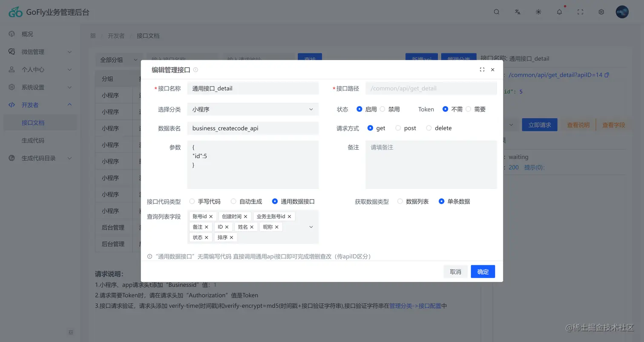Screen dimensions: 644x342
Task: Open the settings gear in the top bar
Action: [x=601, y=12]
